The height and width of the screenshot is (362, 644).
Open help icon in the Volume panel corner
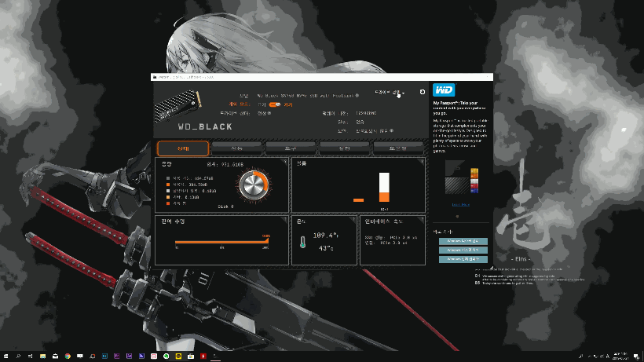(x=422, y=161)
